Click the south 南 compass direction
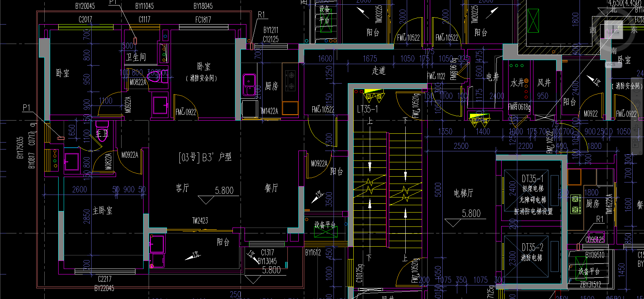644x299 pixels. tap(614, 51)
